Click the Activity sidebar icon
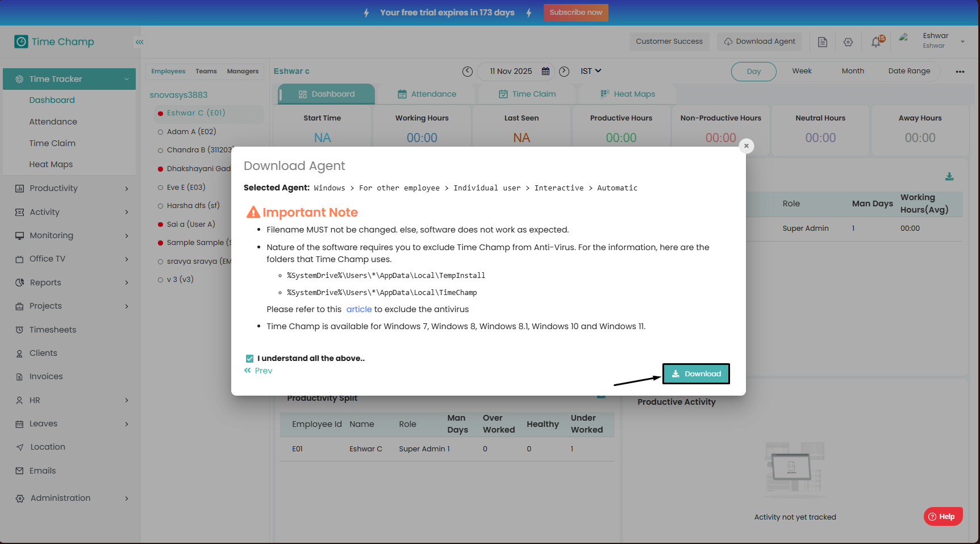980x544 pixels. pos(20,212)
